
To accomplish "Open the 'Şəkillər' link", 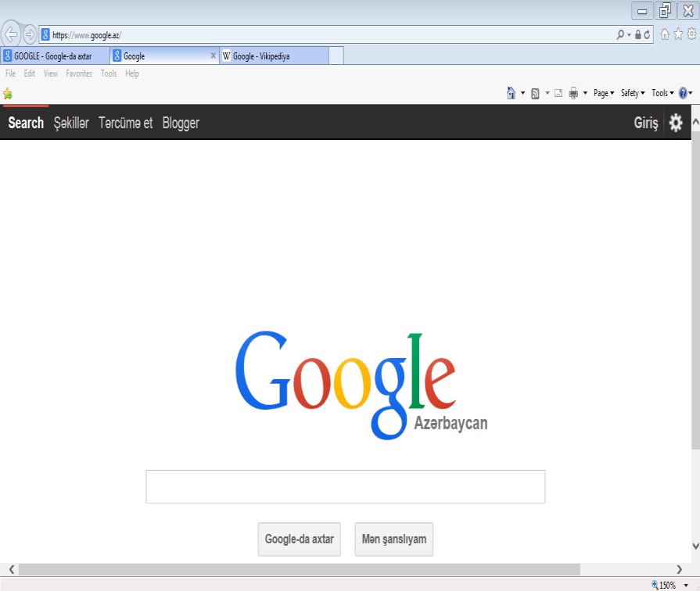I will pos(71,123).
